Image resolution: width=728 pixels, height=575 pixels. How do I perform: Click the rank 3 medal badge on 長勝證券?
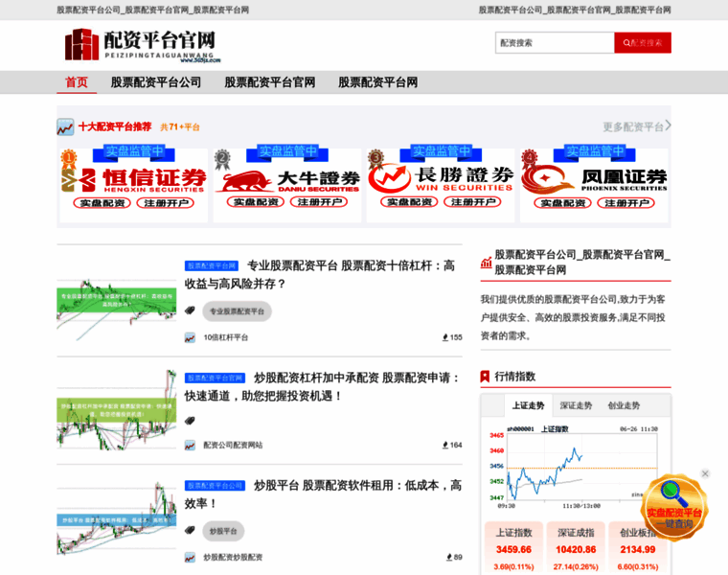click(x=376, y=158)
